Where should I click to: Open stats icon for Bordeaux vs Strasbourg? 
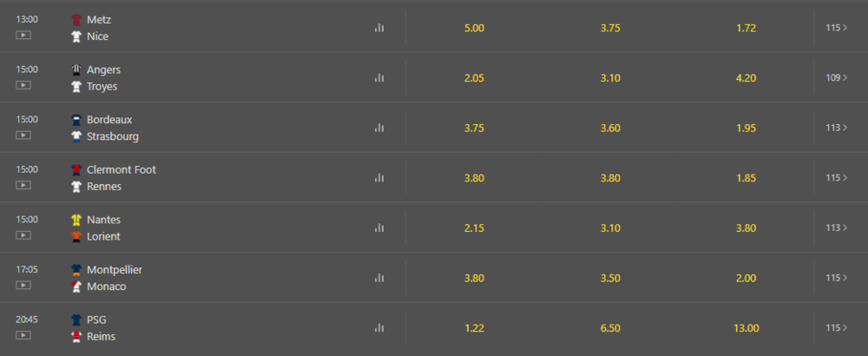(379, 128)
